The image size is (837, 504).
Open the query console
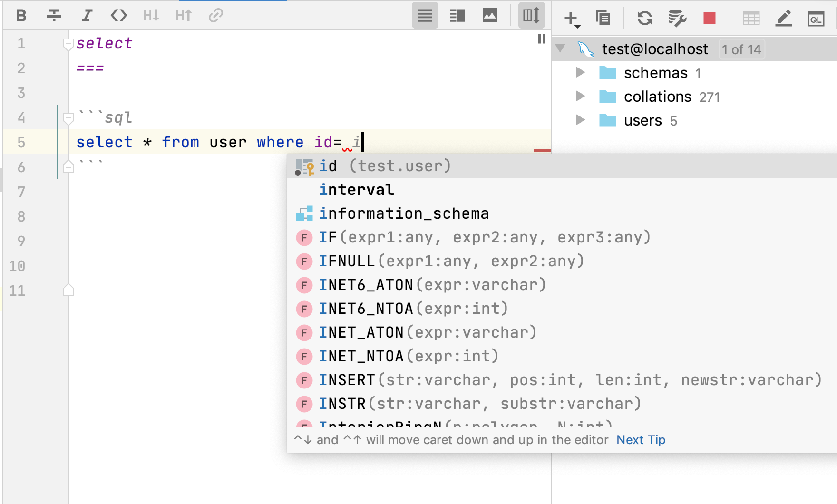pyautogui.click(x=816, y=19)
